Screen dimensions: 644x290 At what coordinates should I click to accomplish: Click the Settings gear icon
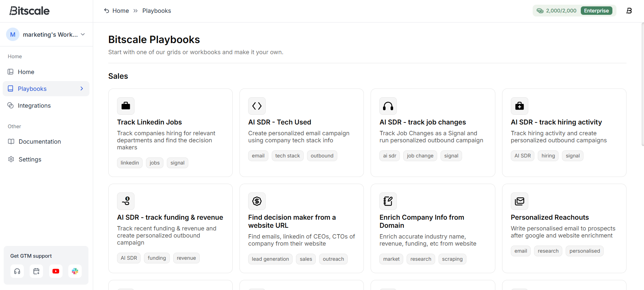click(11, 159)
